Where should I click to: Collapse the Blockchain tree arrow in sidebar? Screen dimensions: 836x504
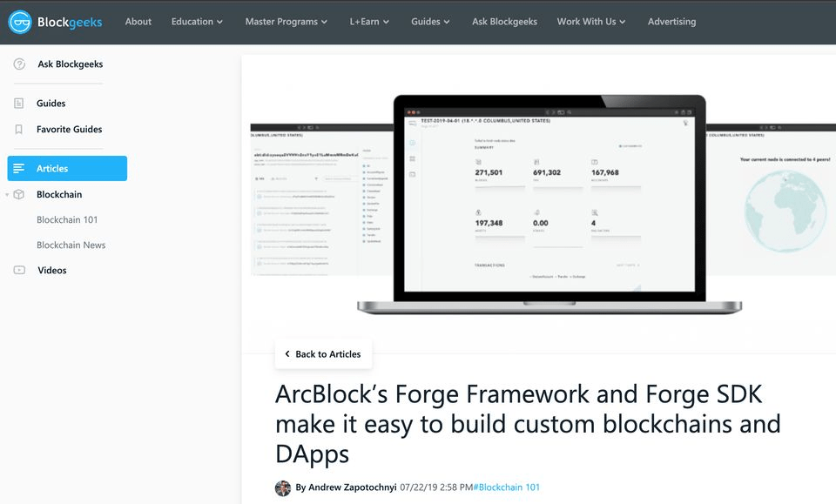point(7,195)
